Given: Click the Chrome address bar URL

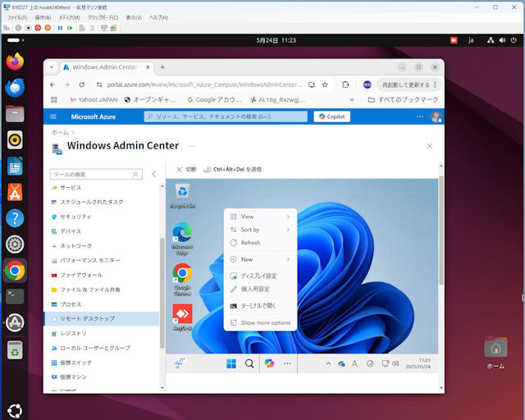Looking at the screenshot, I should pos(204,84).
